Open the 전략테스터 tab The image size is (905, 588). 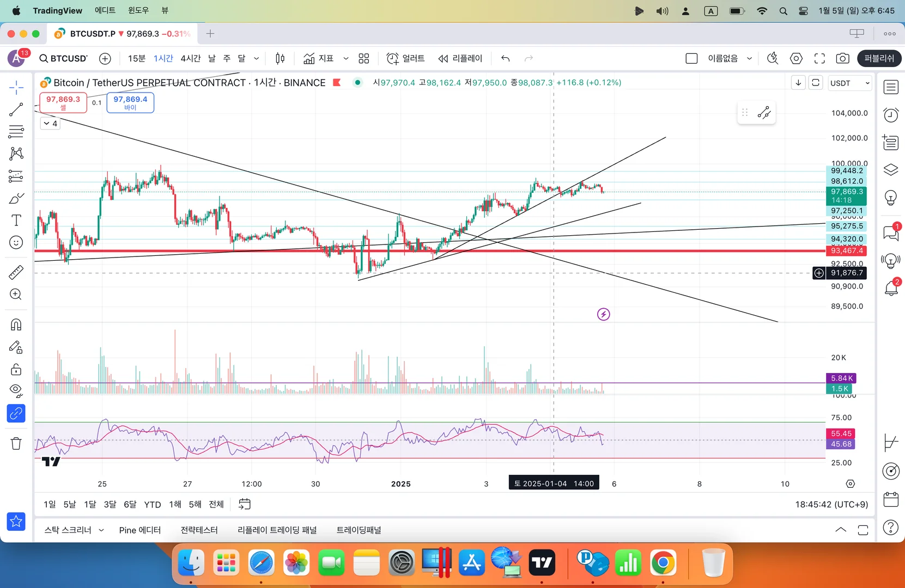point(199,530)
